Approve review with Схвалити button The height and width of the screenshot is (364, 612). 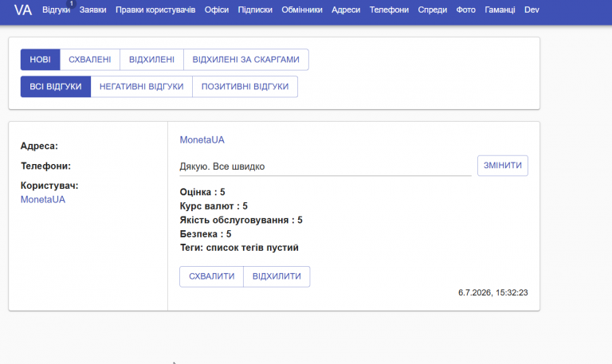pyautogui.click(x=211, y=276)
